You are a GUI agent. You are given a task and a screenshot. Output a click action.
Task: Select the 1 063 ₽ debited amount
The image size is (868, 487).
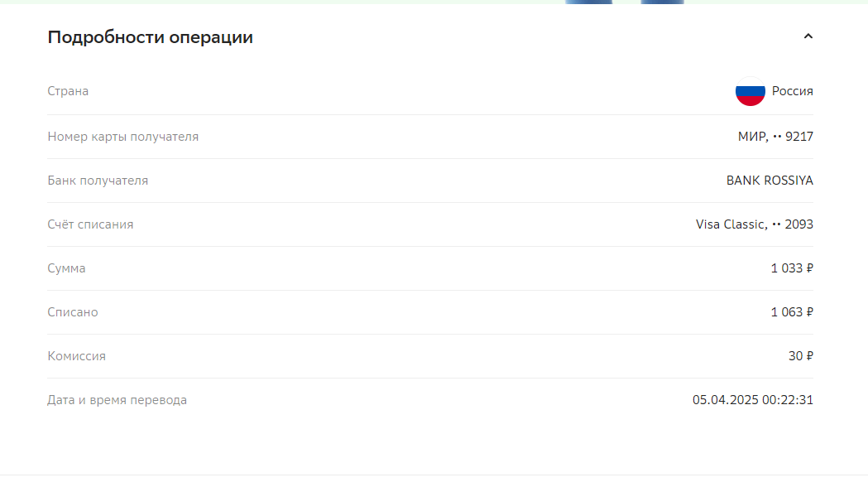click(x=792, y=312)
